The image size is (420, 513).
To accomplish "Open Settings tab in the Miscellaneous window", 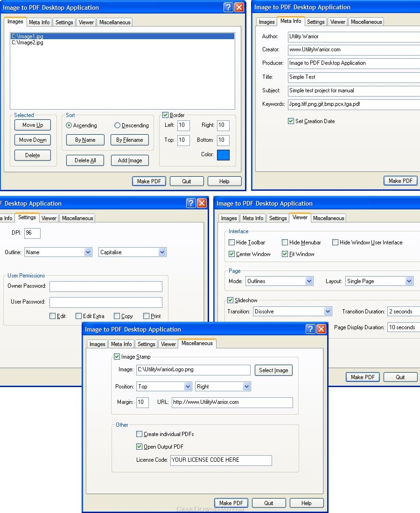I will click(x=147, y=344).
